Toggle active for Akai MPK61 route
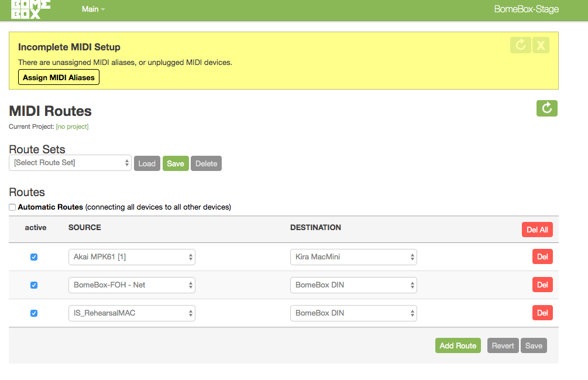Image resolution: width=588 pixels, height=380 pixels. coord(34,257)
